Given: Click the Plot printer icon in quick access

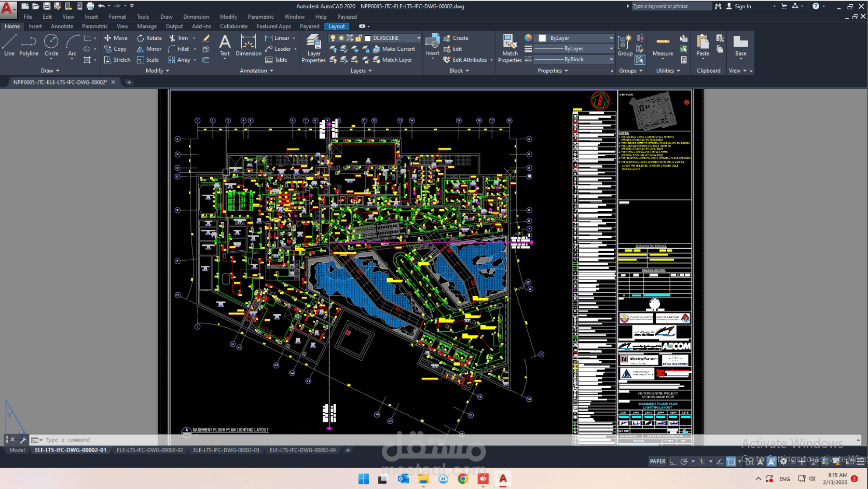Looking at the screenshot, I should click(90, 6).
